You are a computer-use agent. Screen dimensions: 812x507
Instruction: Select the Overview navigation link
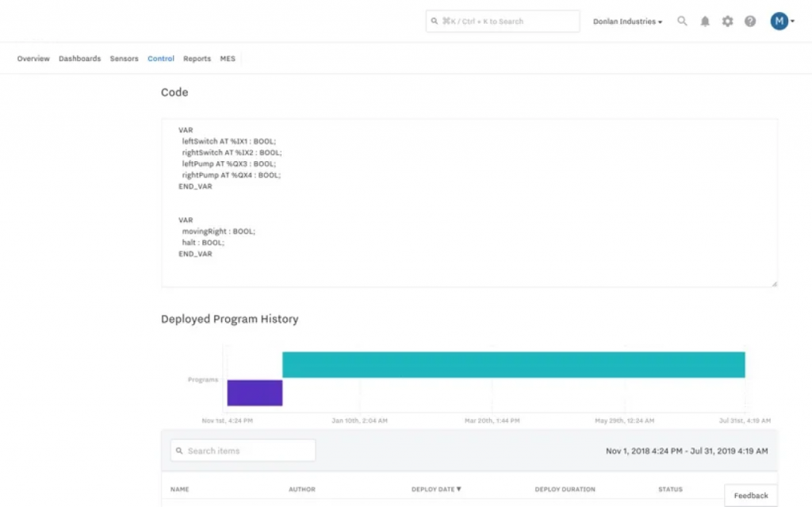(33, 58)
